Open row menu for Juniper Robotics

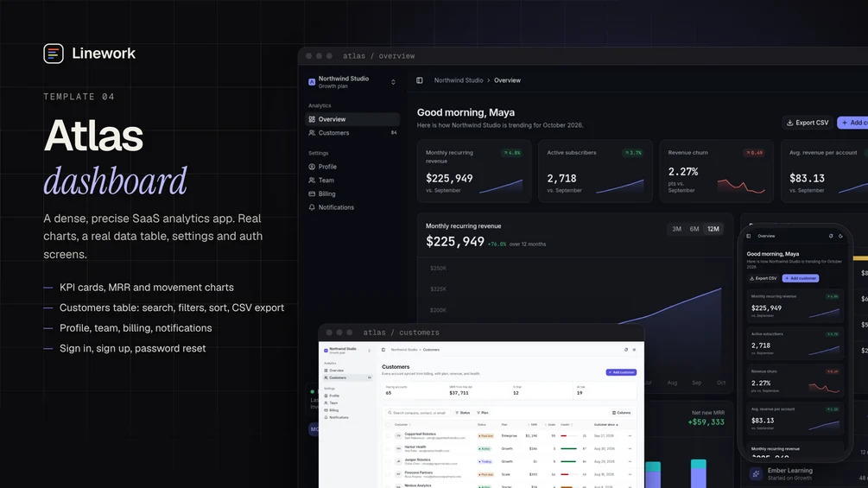click(x=630, y=461)
